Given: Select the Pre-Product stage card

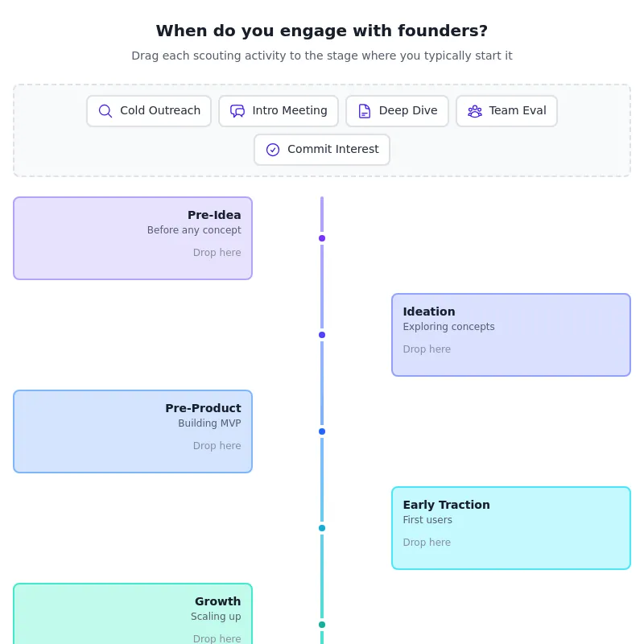Looking at the screenshot, I should point(133,431).
